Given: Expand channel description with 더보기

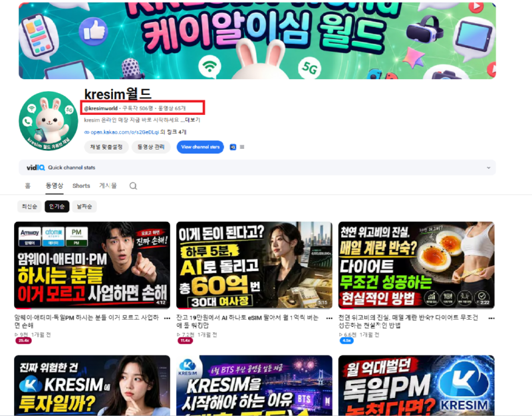Looking at the screenshot, I should pos(192,120).
